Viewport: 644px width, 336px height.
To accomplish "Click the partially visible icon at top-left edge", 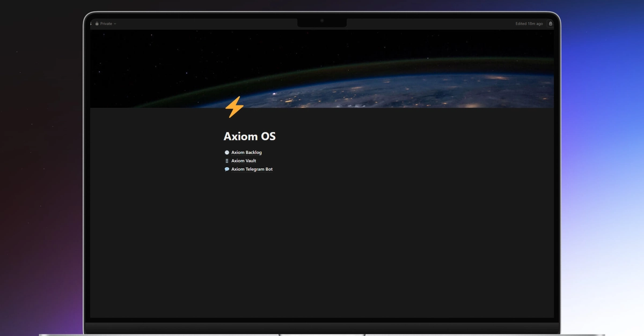I will (x=91, y=24).
